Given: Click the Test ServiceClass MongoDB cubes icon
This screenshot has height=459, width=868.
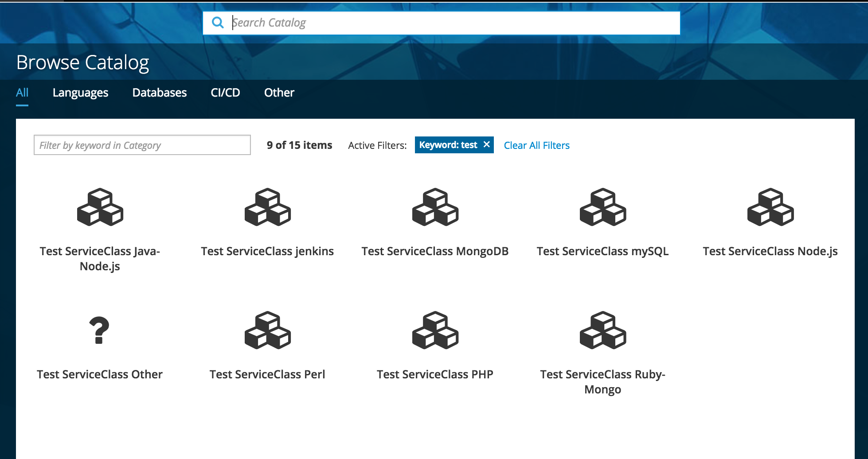Looking at the screenshot, I should [435, 207].
